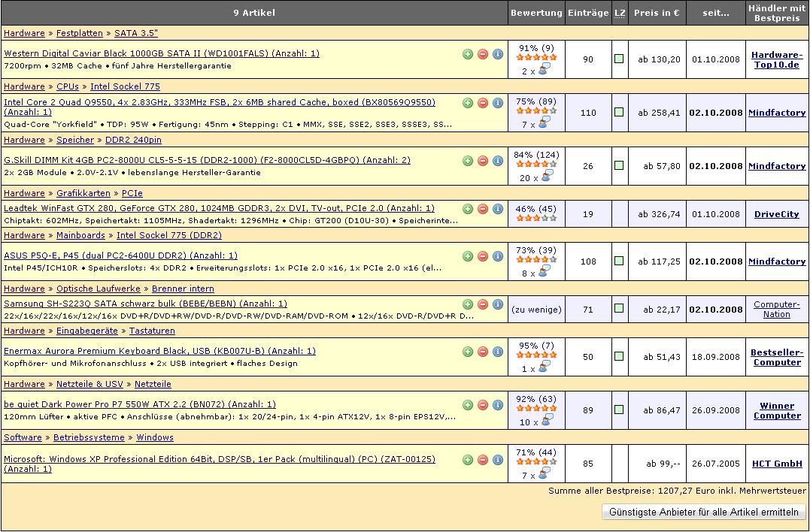
Task: Open Bestseller-Computer dealer link
Action: pos(777,358)
